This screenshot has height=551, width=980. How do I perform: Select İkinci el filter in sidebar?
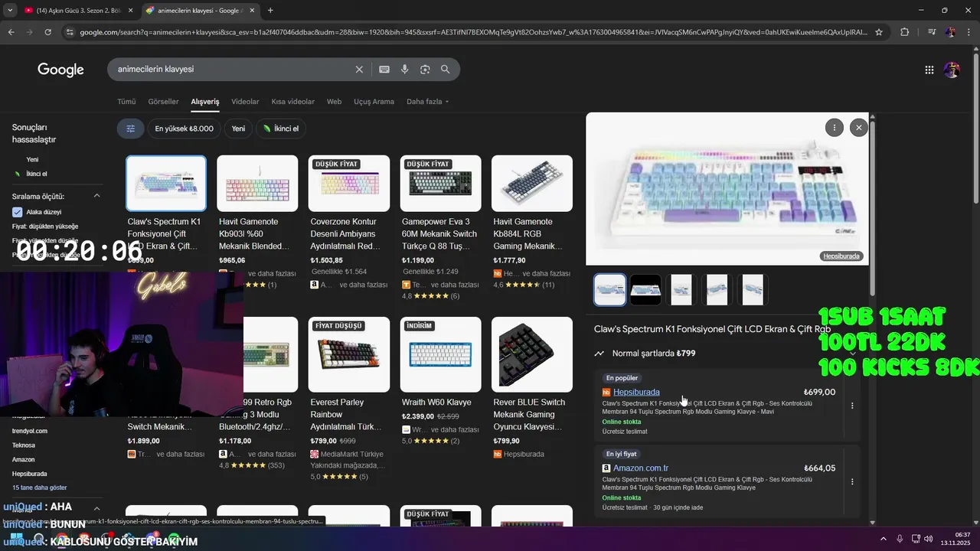(36, 174)
